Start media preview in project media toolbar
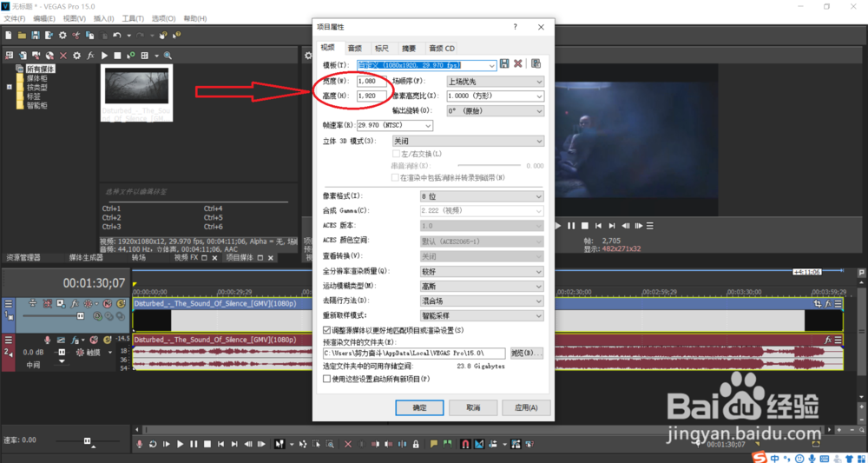 104,56
